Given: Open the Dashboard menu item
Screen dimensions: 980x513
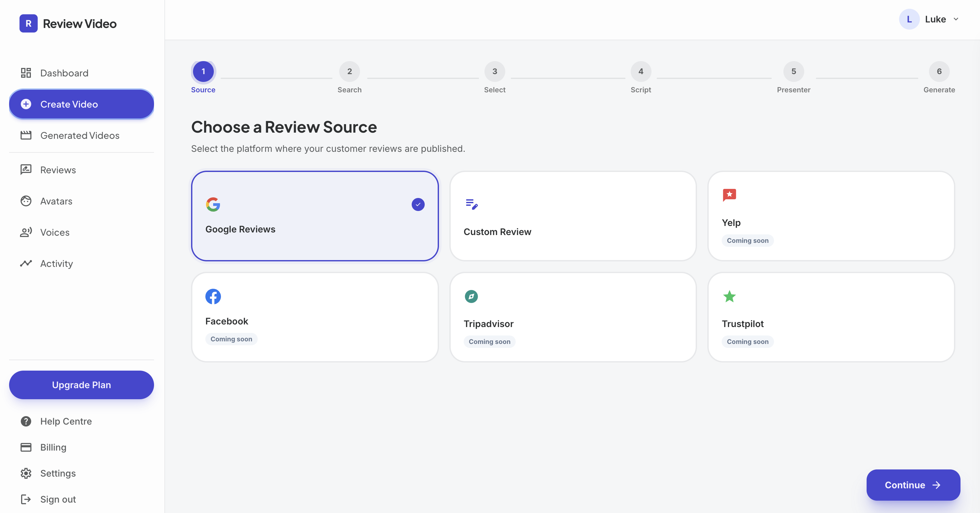Looking at the screenshot, I should (x=82, y=73).
